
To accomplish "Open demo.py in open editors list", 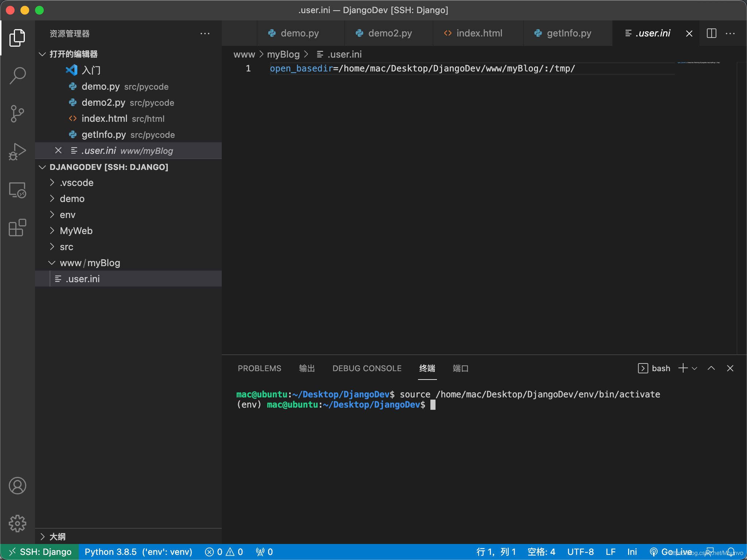I will (128, 86).
